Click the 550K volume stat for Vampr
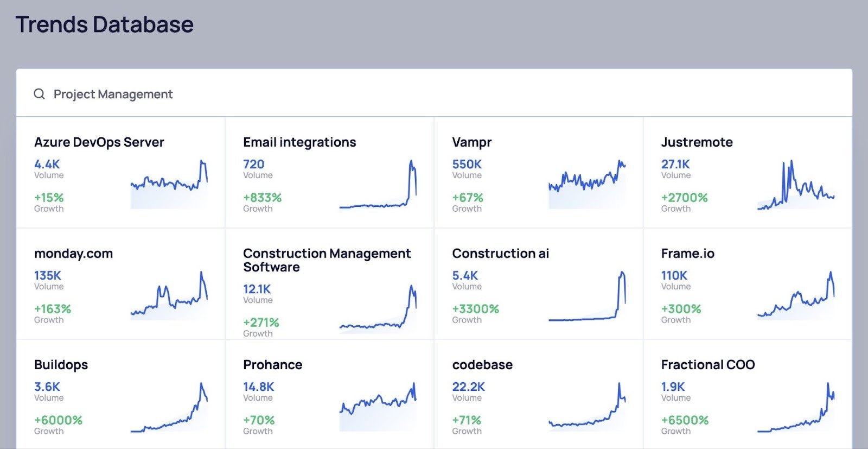868x449 pixels. tap(467, 164)
